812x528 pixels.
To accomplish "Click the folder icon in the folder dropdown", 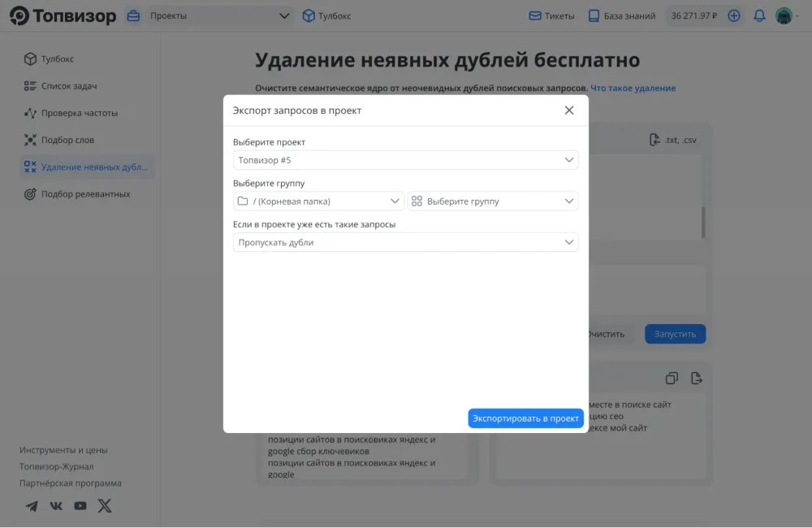I will [x=242, y=201].
